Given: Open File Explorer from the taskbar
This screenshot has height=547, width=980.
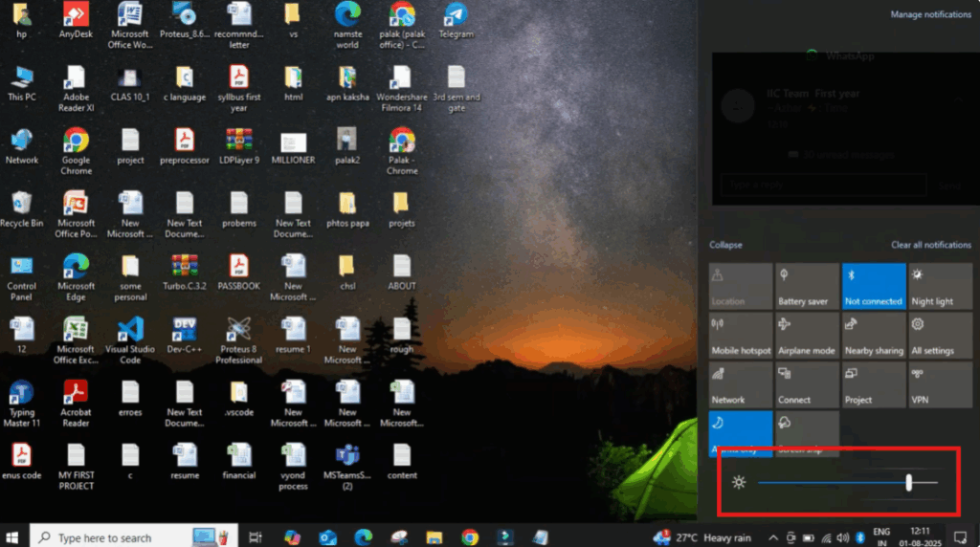Looking at the screenshot, I should click(x=434, y=537).
